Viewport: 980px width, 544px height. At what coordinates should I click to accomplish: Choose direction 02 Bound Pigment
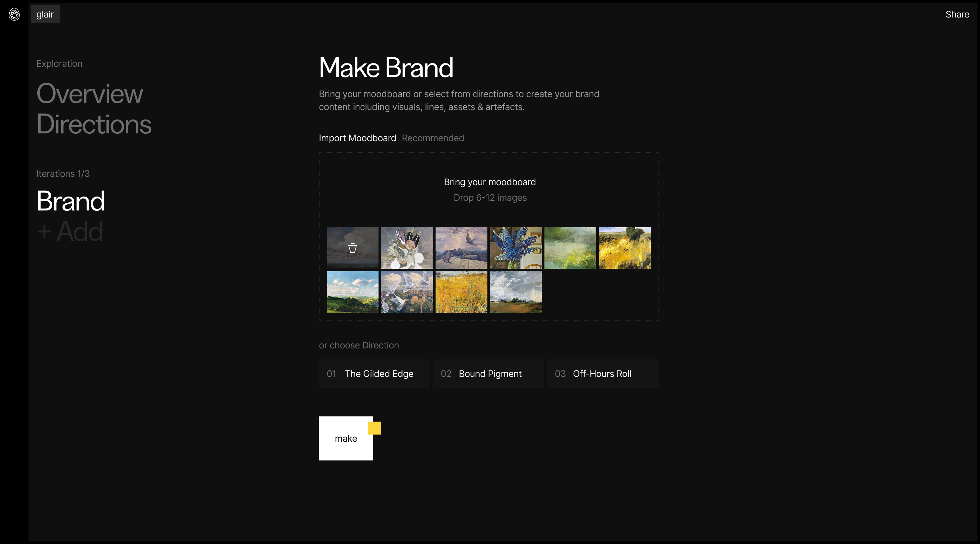[x=488, y=374]
